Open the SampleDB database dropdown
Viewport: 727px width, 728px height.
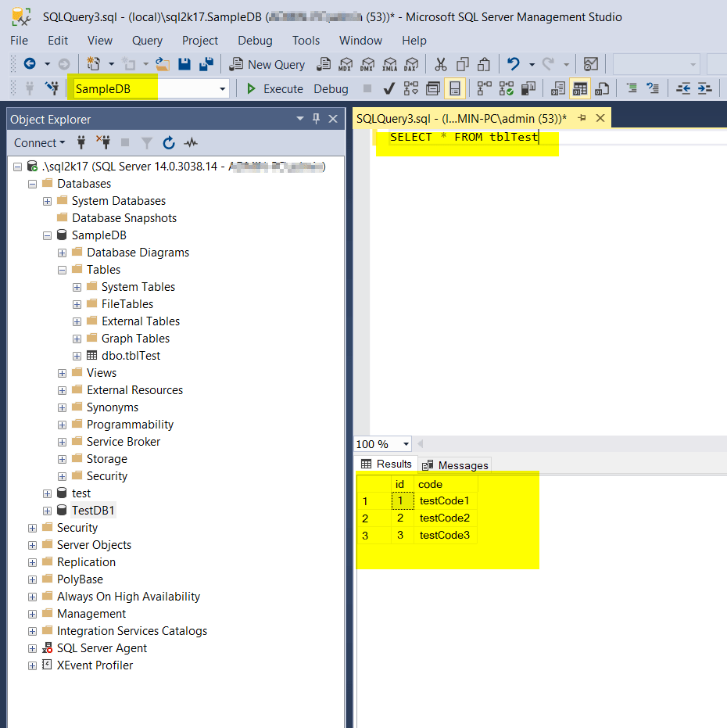222,88
